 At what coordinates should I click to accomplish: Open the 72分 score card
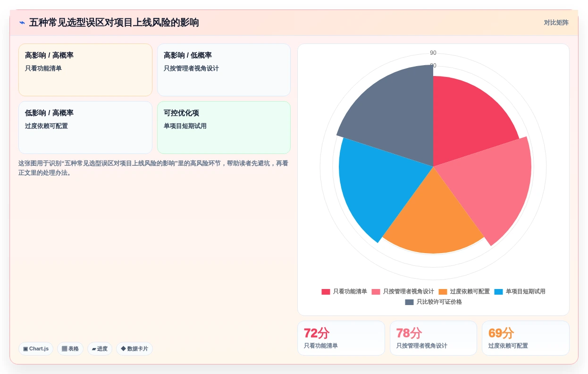[x=341, y=338]
